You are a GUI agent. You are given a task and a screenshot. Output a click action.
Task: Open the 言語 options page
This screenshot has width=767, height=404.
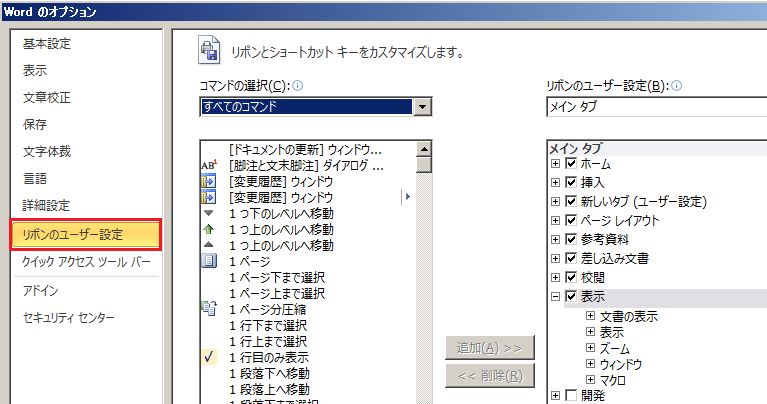pos(35,178)
